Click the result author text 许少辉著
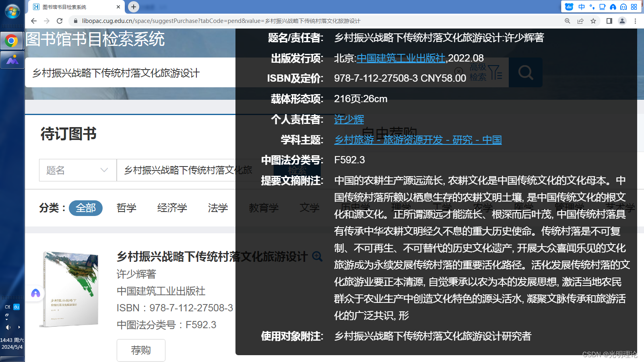 tap(136, 274)
